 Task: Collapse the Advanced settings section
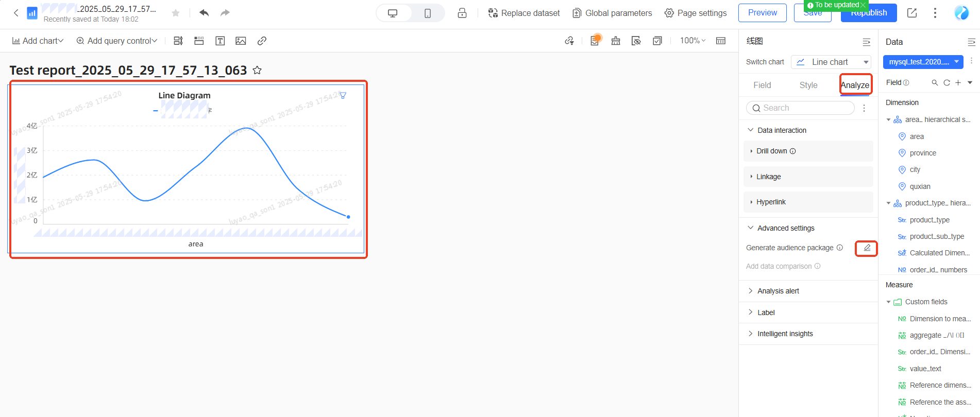[751, 228]
